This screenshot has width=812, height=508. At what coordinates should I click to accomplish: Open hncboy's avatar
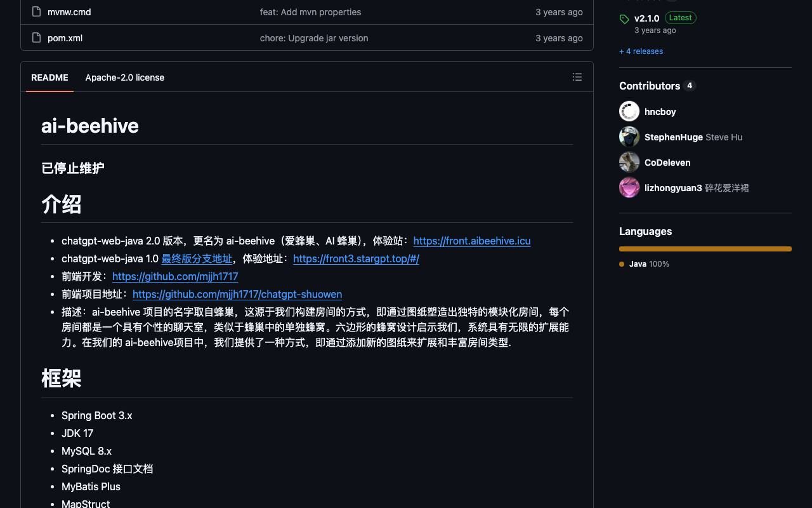pos(629,111)
